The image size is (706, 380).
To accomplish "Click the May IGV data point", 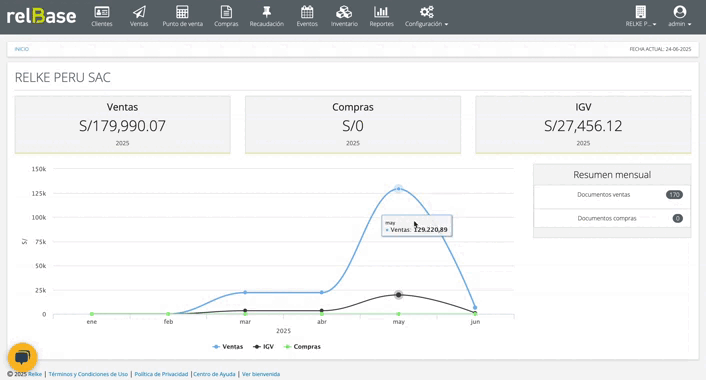I will (x=398, y=295).
